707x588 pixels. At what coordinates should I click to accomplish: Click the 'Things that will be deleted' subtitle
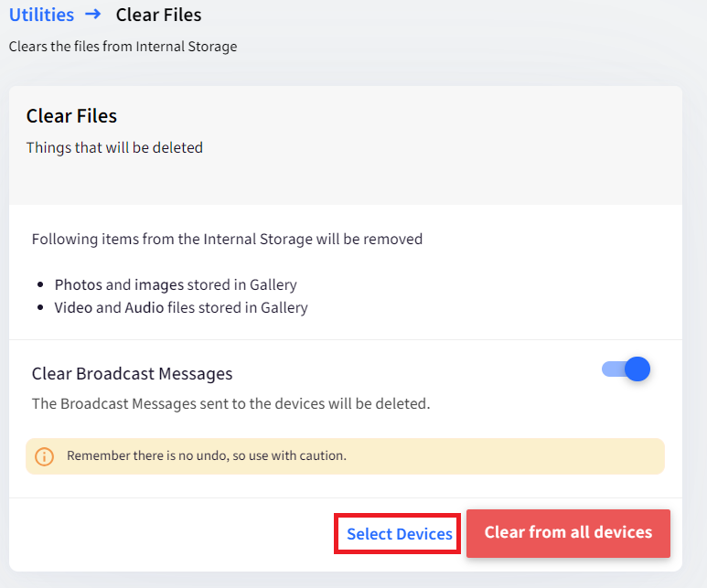click(114, 148)
